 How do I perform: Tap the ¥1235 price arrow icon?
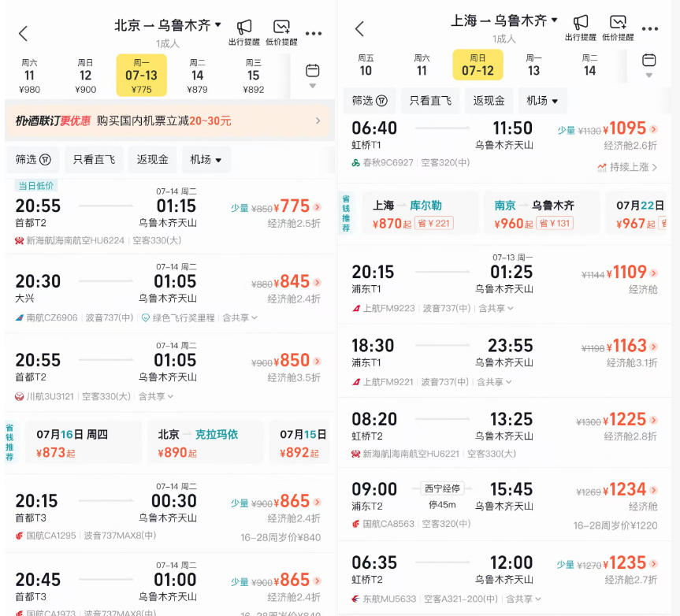[x=654, y=563]
